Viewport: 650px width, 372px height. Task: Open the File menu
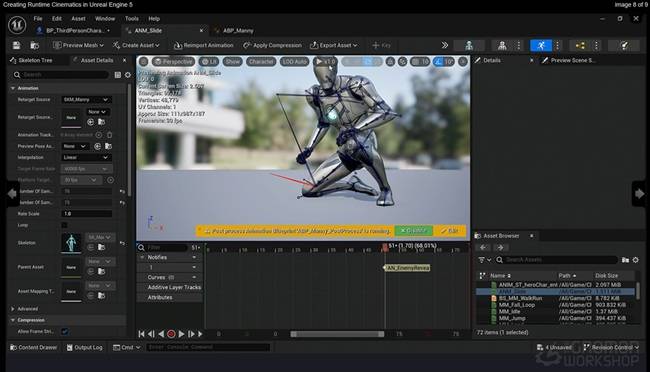pyautogui.click(x=38, y=19)
